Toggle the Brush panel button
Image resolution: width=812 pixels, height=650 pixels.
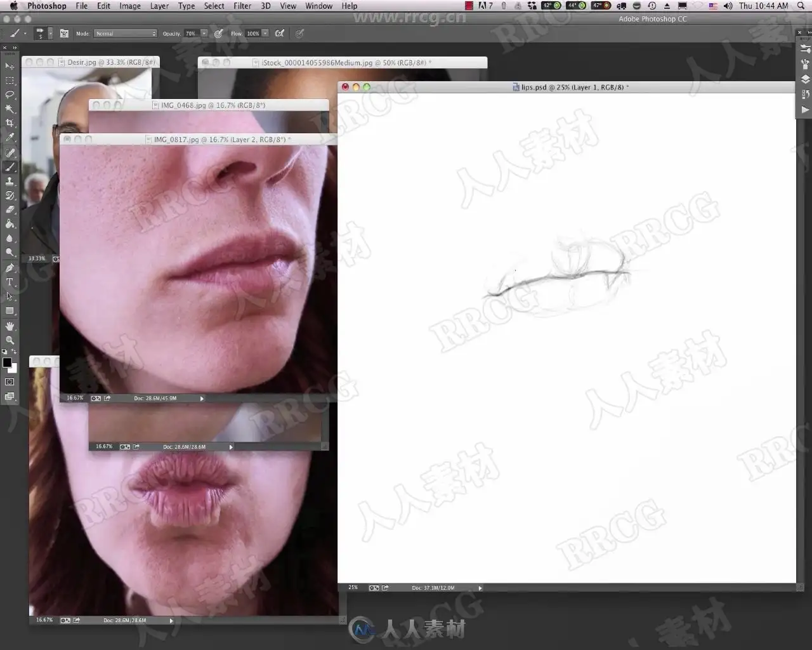click(x=64, y=33)
